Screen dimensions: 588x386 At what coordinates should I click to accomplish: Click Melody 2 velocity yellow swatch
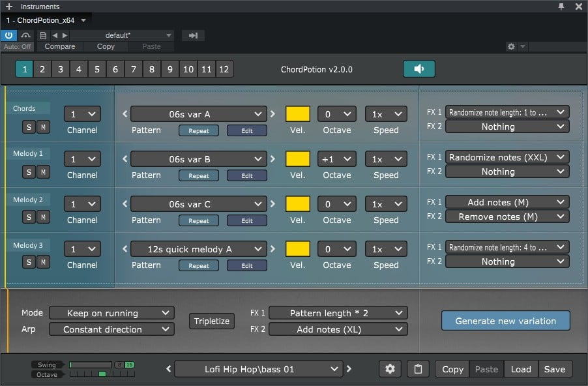pos(298,204)
